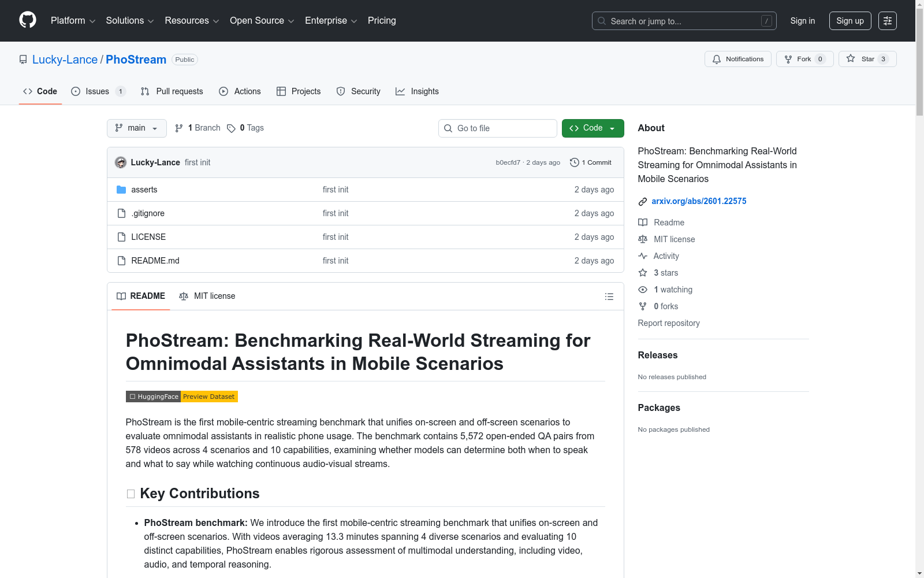View the 1 Commit history link
Image resolution: width=924 pixels, height=578 pixels.
(x=591, y=162)
